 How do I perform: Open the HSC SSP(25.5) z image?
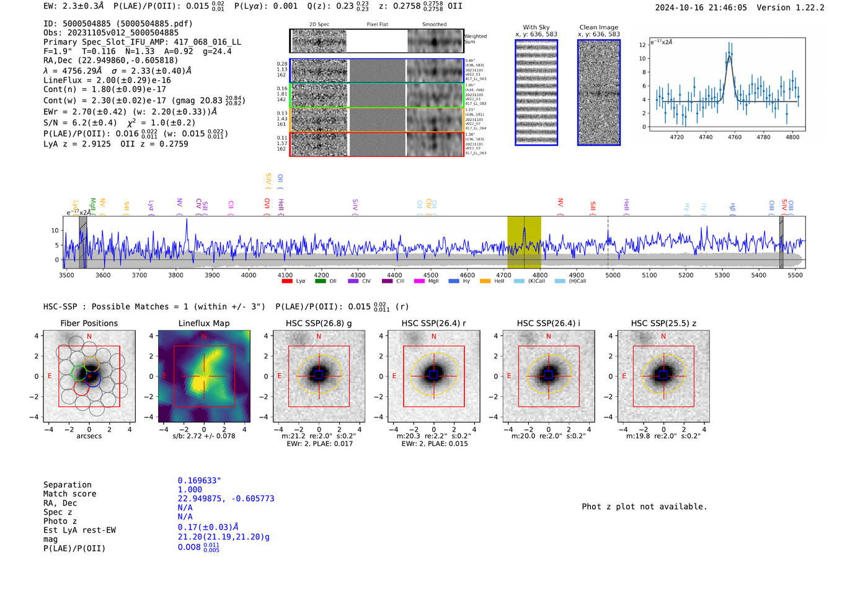tap(663, 376)
